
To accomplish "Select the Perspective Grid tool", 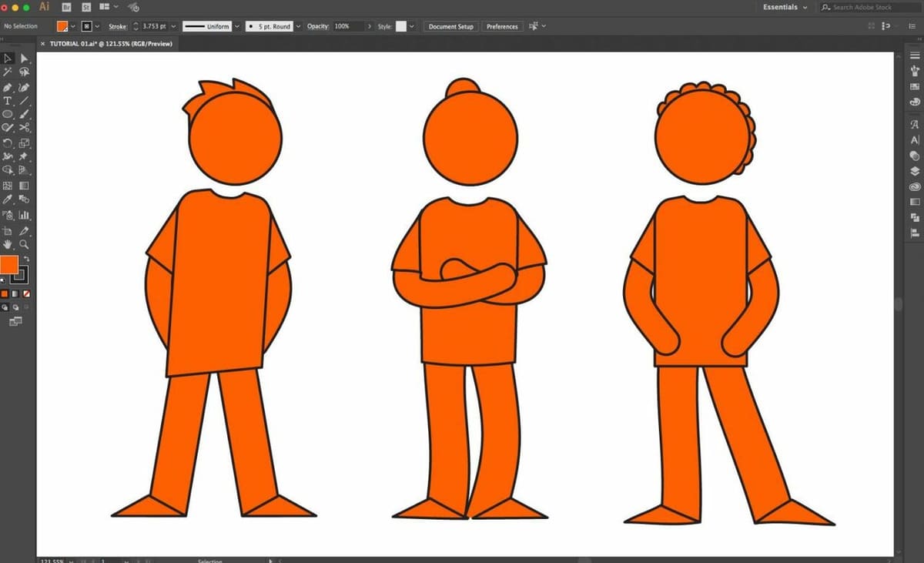I will pyautogui.click(x=25, y=170).
